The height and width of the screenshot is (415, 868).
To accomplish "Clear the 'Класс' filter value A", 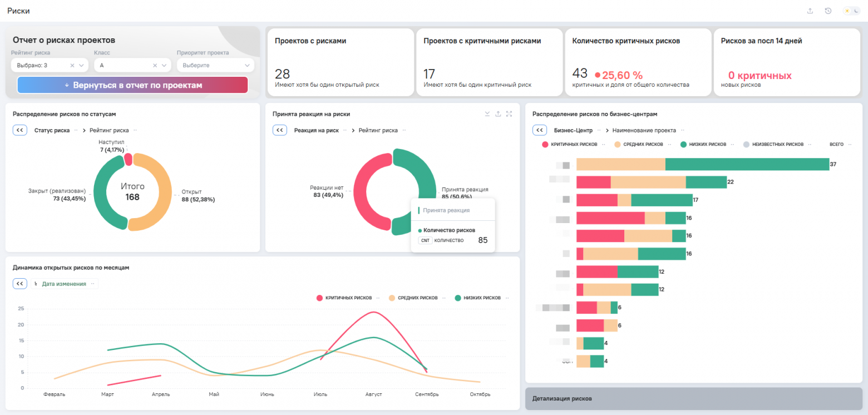I will [155, 66].
